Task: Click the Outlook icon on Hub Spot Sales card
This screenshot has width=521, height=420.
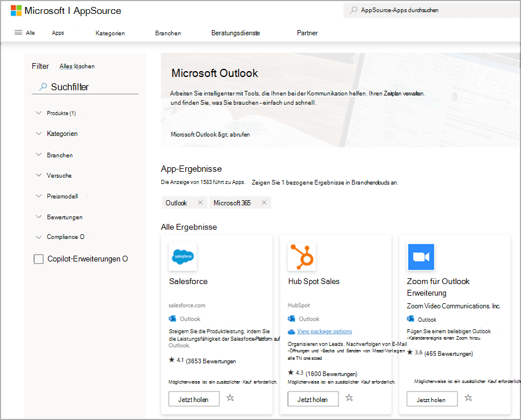Action: point(291,319)
